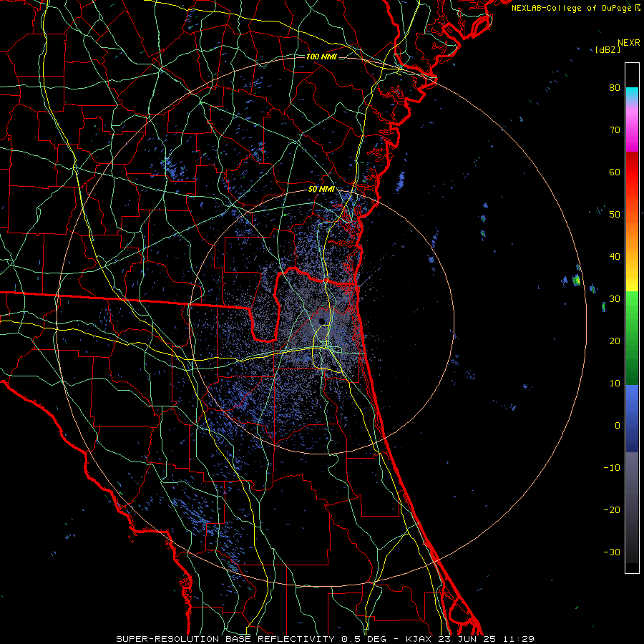Pick the gray segment of color scale
The width and height of the screenshot is (644, 644).
click(632, 507)
